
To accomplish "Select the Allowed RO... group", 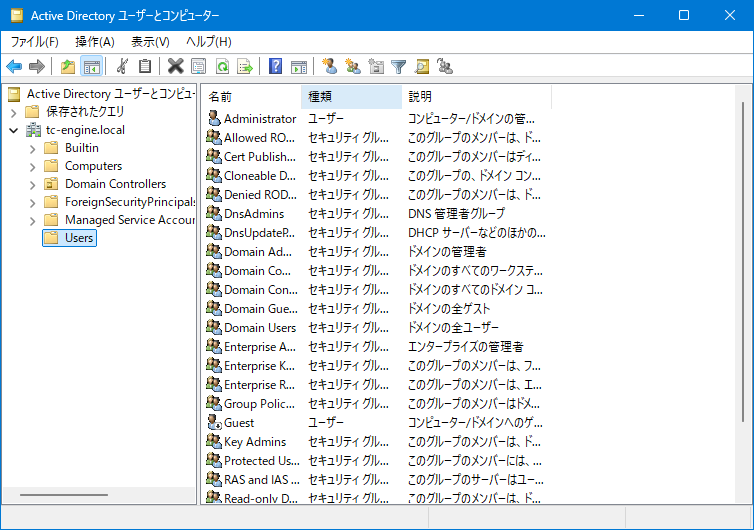I will (259, 138).
